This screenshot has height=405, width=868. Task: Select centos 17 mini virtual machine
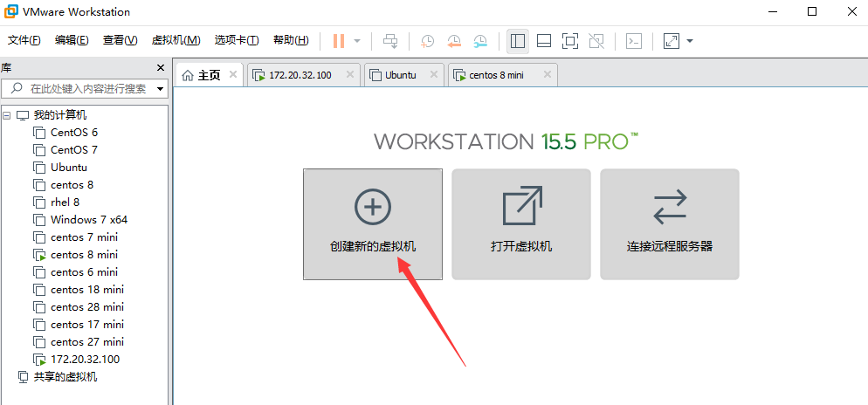(87, 324)
